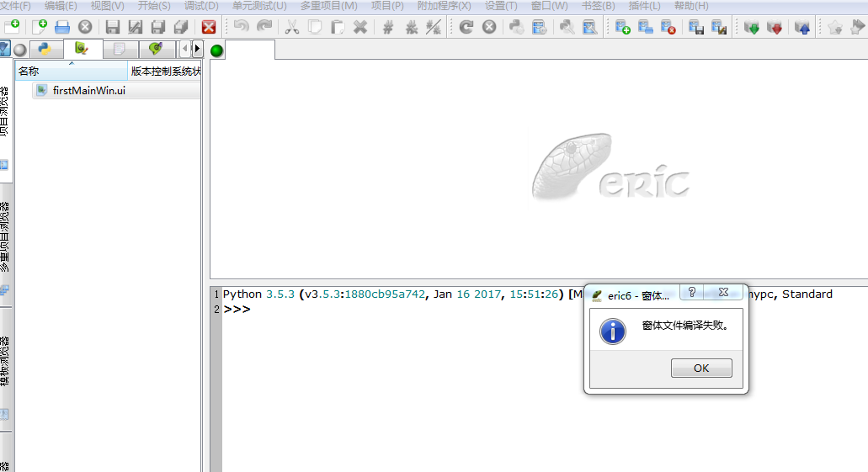Open the 文件(F) menu
Screen dimensions: 868x472
[x=15, y=6]
